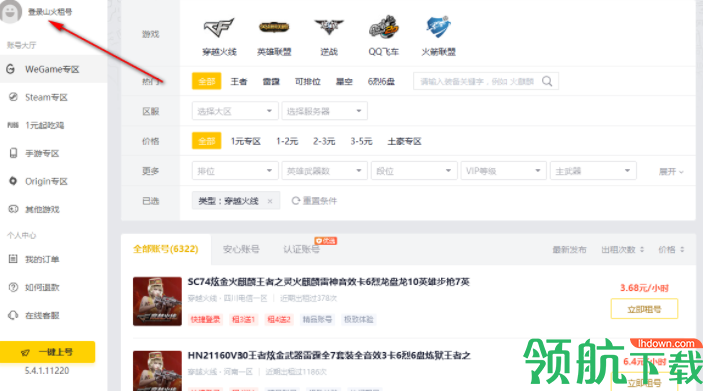Click the 登录 login link
The width and height of the screenshot is (703, 391).
pyautogui.click(x=50, y=12)
